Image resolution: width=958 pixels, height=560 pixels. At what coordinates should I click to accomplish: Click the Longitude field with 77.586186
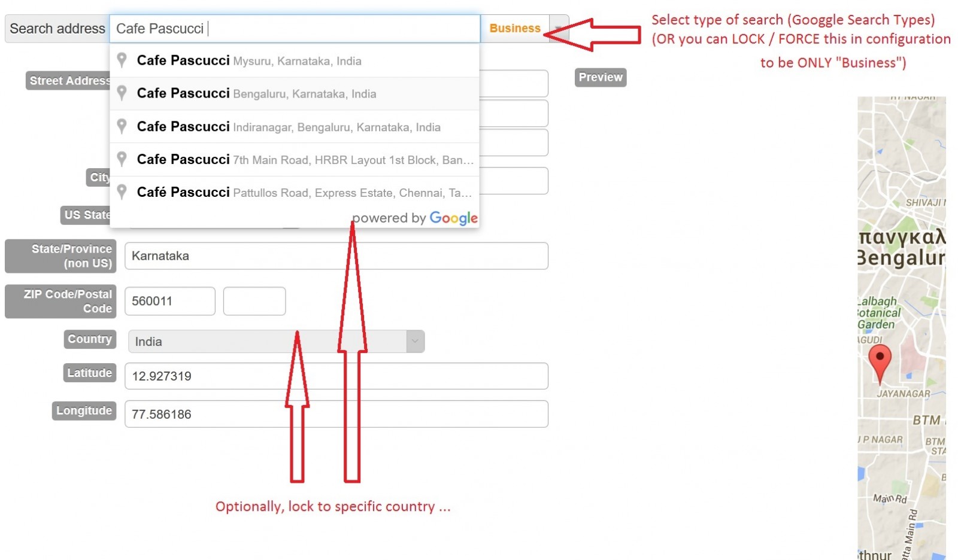tap(336, 414)
